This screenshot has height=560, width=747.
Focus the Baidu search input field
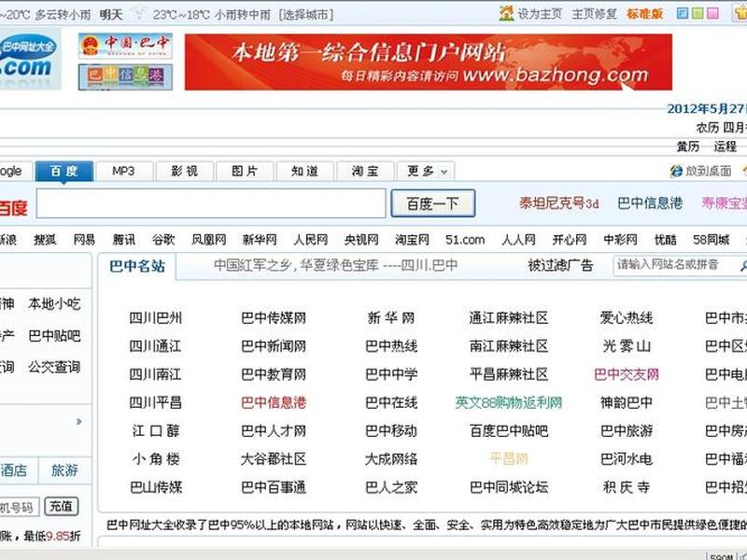[211, 203]
